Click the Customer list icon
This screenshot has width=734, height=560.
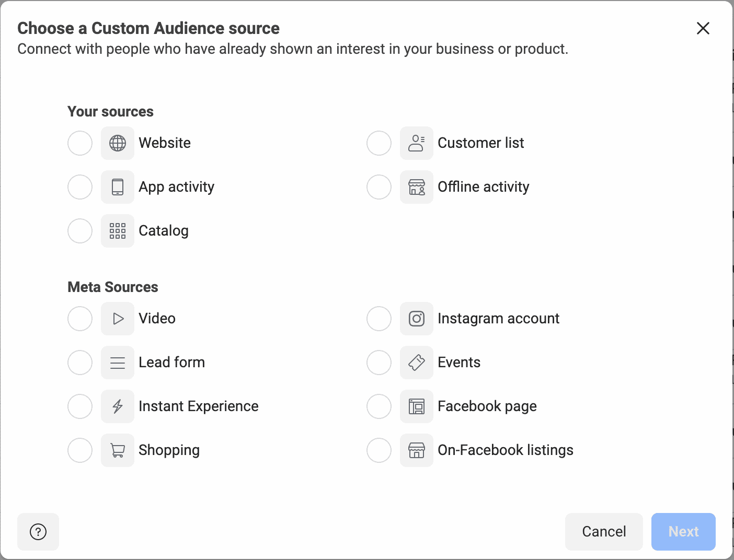pyautogui.click(x=416, y=143)
